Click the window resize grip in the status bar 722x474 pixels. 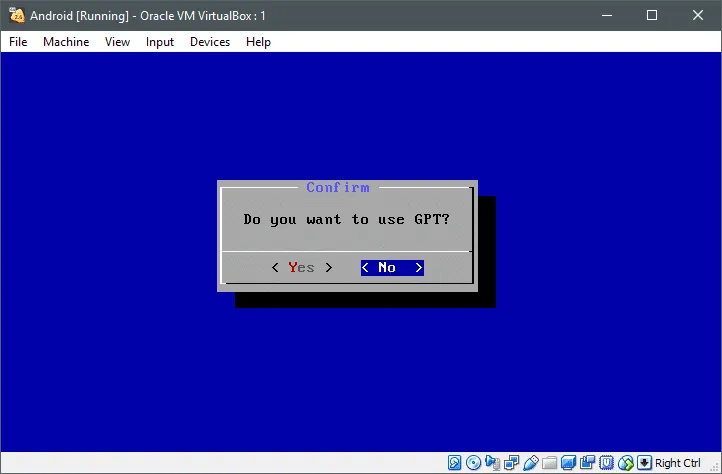coord(714,467)
